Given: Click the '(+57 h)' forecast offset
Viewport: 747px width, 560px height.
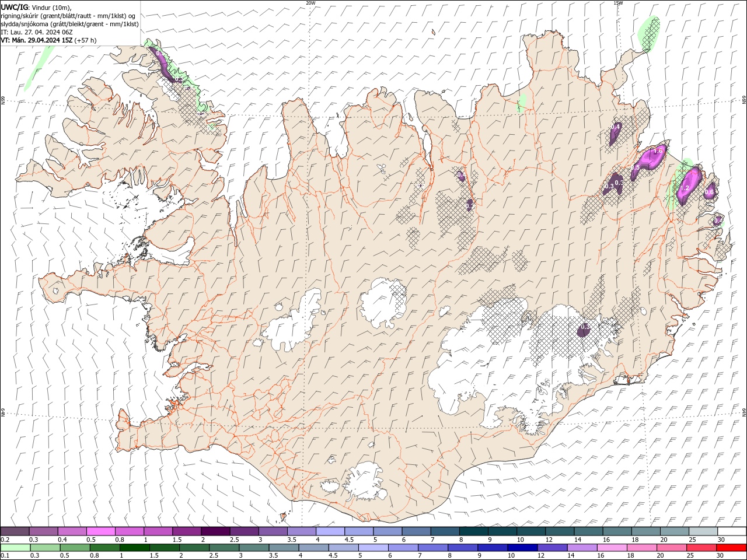Looking at the screenshot, I should 86,40.
